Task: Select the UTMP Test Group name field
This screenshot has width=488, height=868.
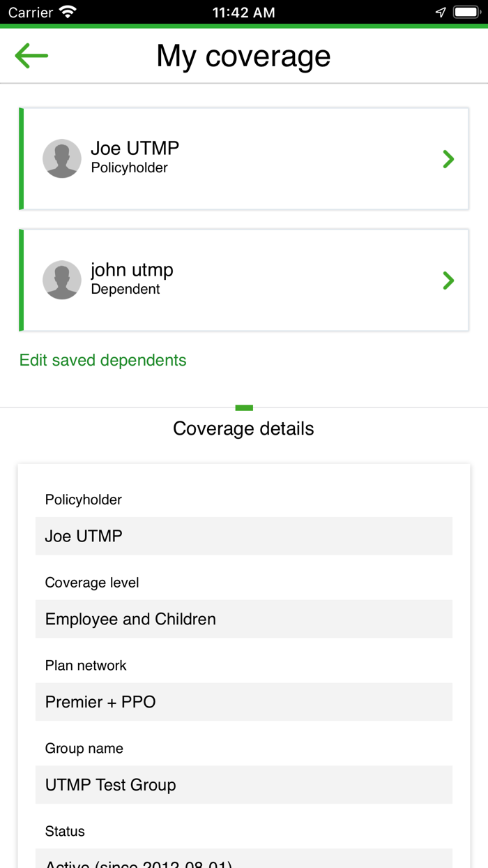Action: click(243, 784)
